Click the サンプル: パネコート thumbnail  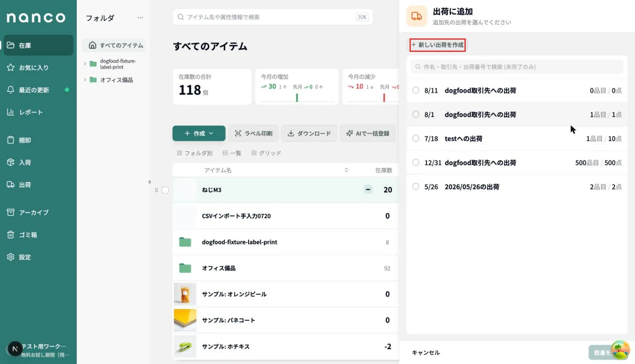click(185, 320)
